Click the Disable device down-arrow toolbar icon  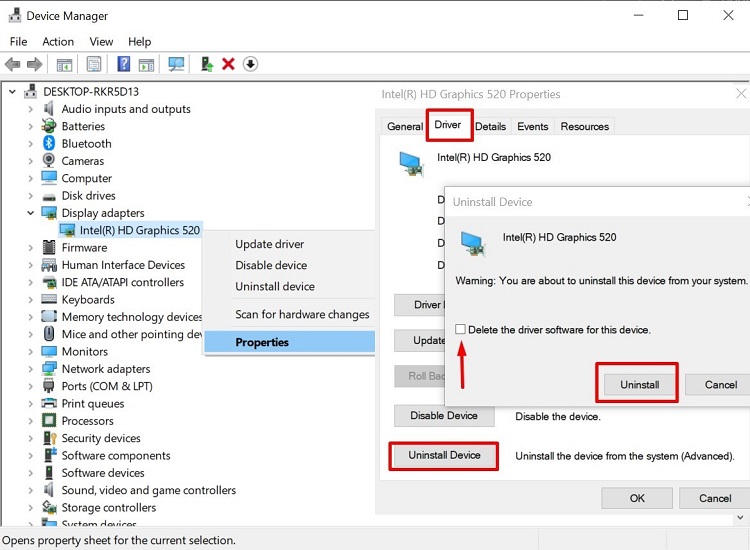click(x=250, y=64)
